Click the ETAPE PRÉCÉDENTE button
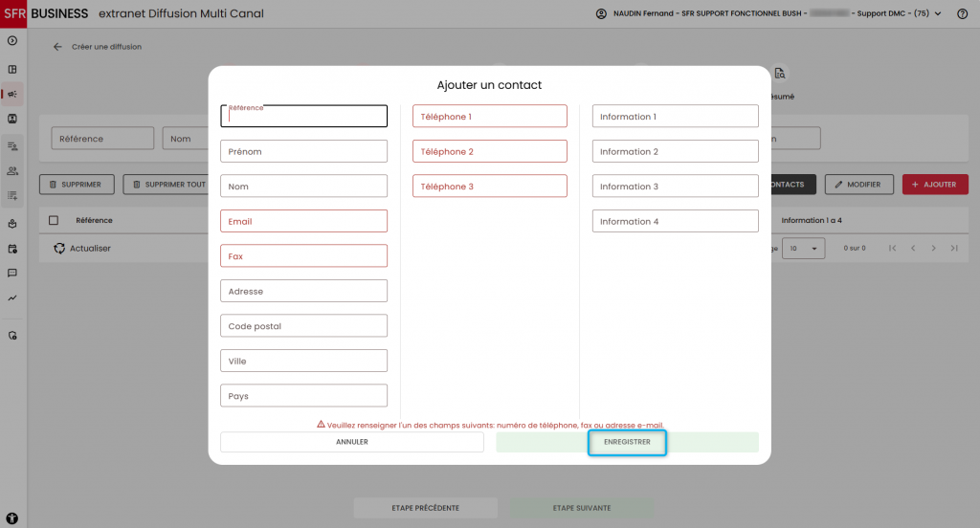 (x=426, y=508)
